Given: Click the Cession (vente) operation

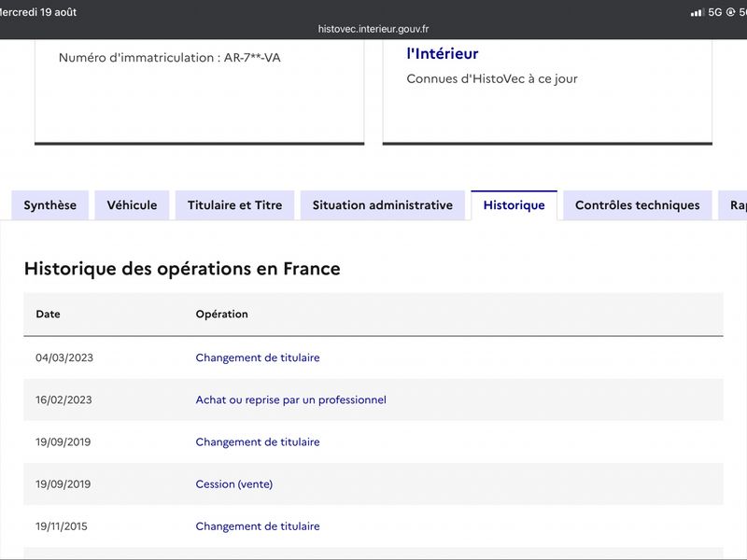Looking at the screenshot, I should [234, 484].
